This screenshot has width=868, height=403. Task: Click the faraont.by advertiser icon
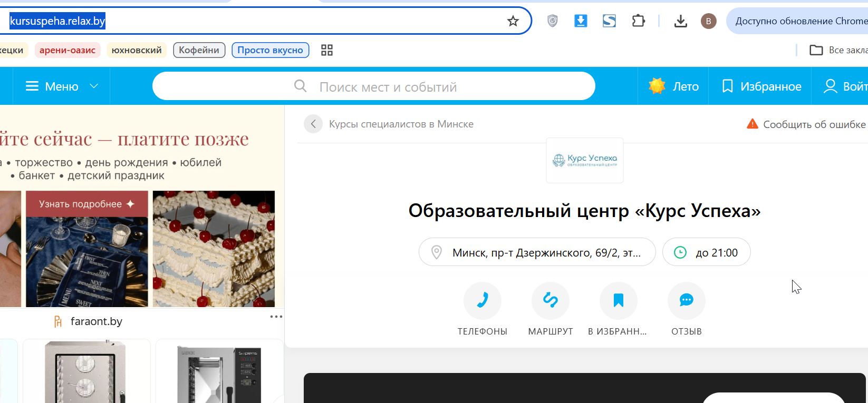coord(58,321)
